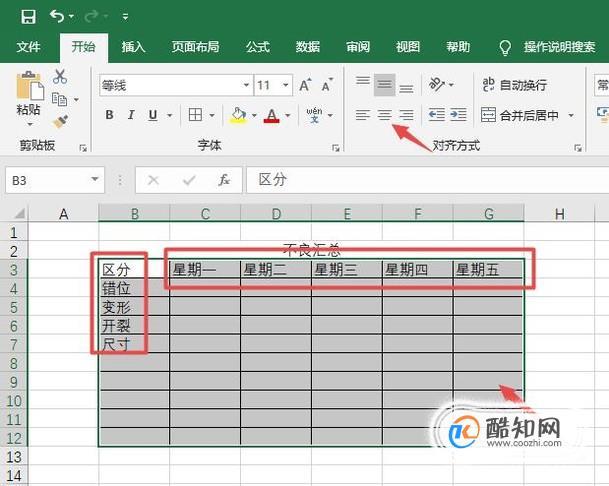Image resolution: width=609 pixels, height=486 pixels.
Task: Click the Decrease Indent icon
Action: (437, 115)
